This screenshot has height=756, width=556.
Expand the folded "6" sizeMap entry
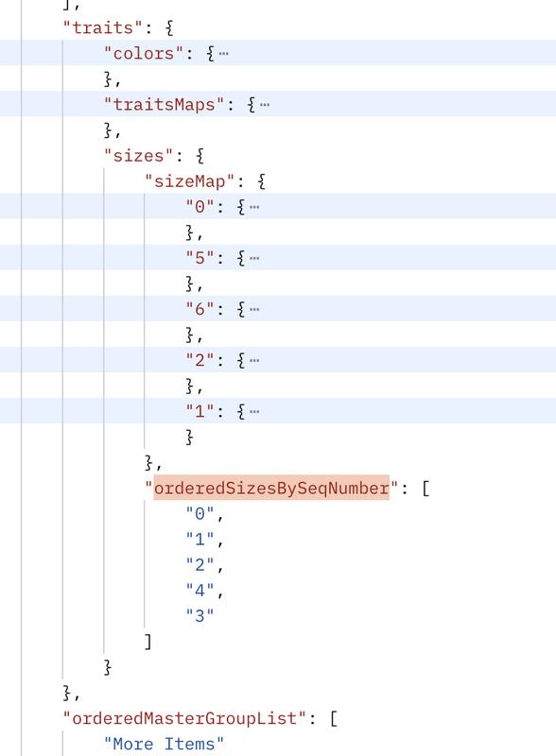pos(254,310)
